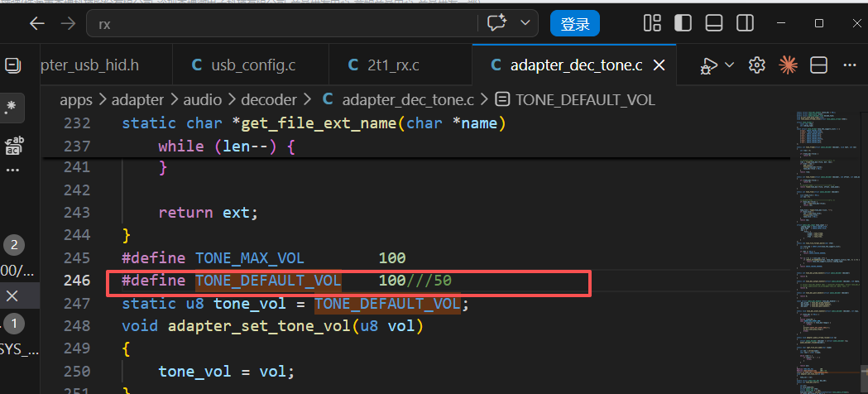Go forward with the right arrow

coord(68,24)
